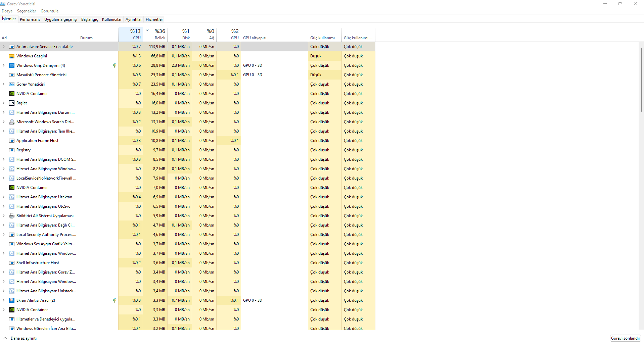The height and width of the screenshot is (345, 644).
Task: Sort by the Bellek column header
Action: (x=155, y=34)
